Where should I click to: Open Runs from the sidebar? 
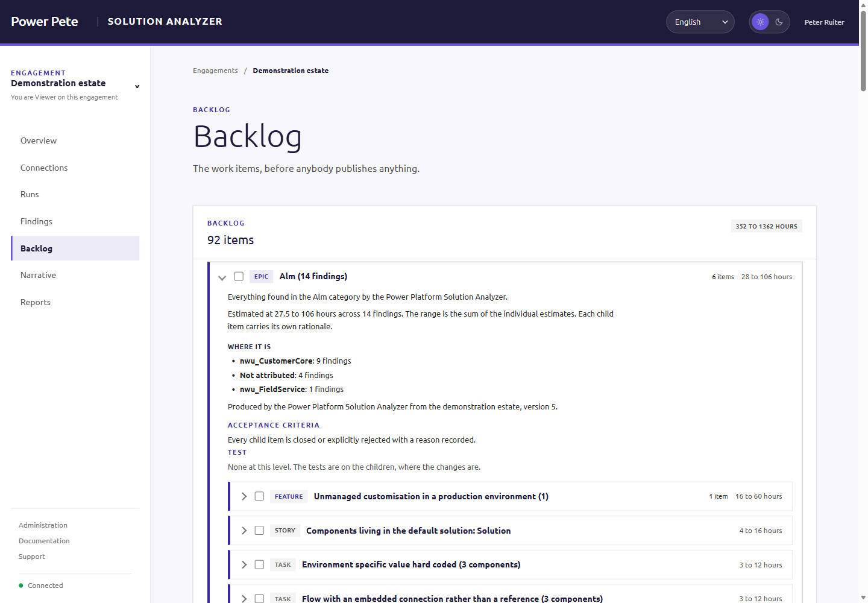pyautogui.click(x=75, y=194)
